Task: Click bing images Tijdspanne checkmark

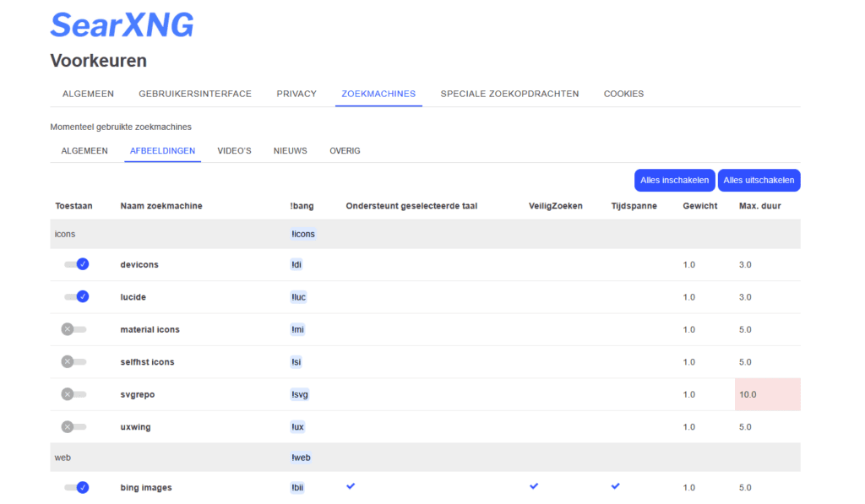Action: click(616, 486)
